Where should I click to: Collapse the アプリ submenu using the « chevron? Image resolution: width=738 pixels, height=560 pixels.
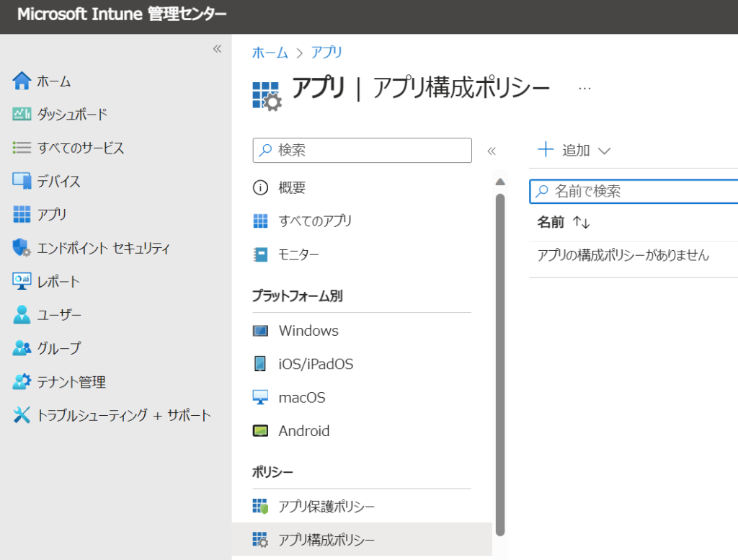[x=492, y=150]
